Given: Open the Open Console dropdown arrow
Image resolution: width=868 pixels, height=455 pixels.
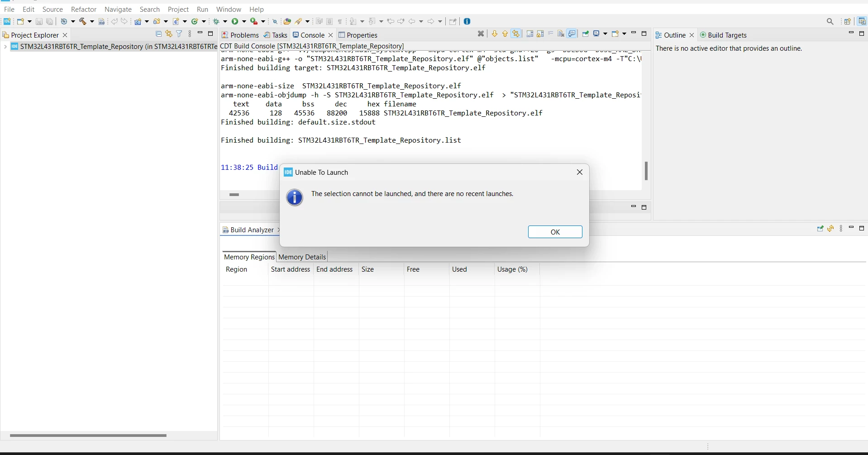Looking at the screenshot, I should coord(624,34).
